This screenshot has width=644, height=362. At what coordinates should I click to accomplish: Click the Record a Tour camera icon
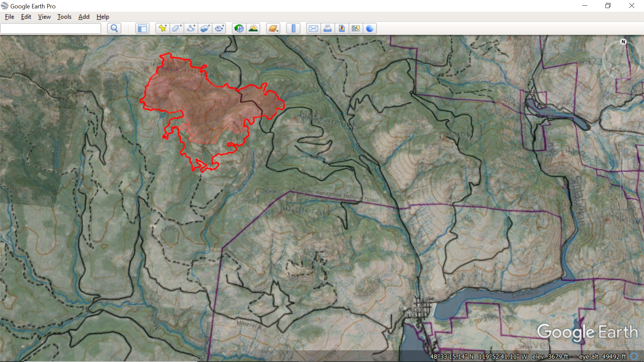click(x=220, y=28)
